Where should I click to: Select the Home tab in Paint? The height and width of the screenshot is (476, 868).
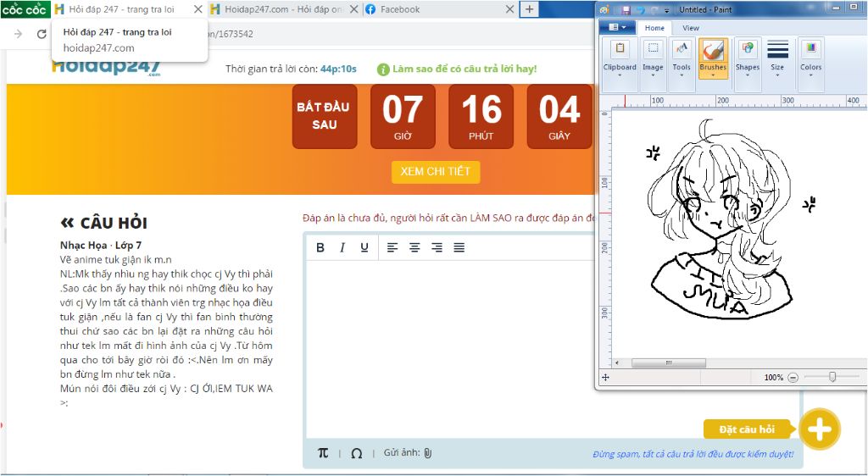coord(654,28)
